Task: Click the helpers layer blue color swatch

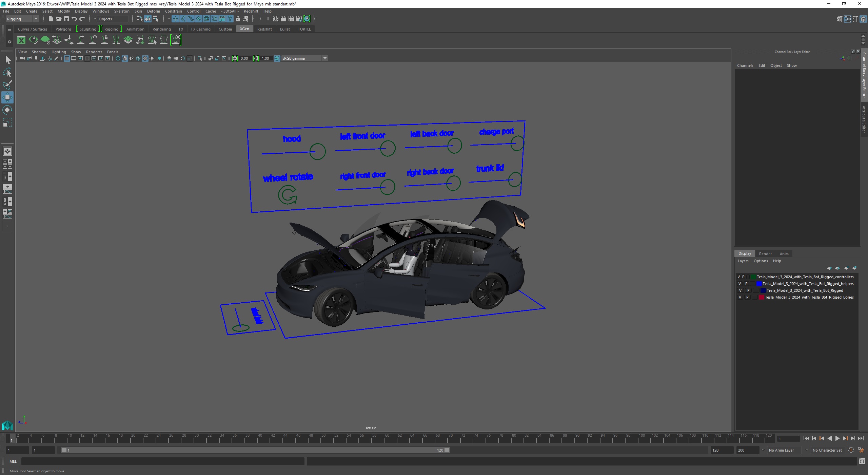Action: [x=759, y=284]
